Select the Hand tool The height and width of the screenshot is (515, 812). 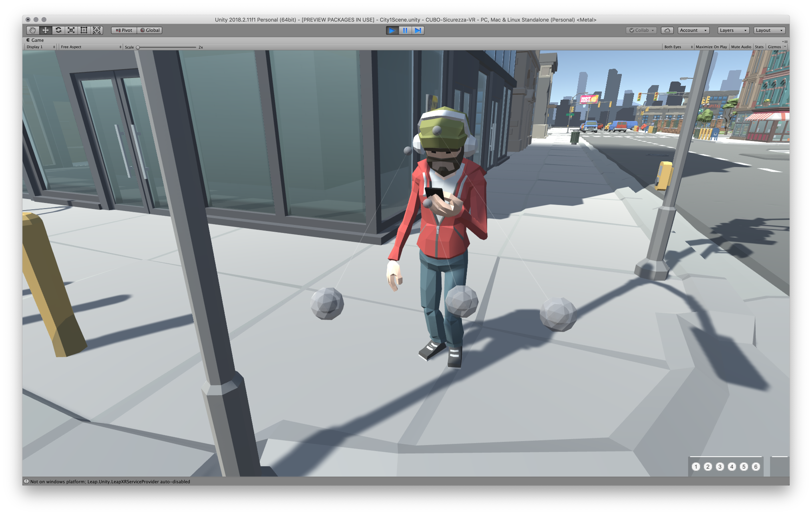[x=32, y=30]
